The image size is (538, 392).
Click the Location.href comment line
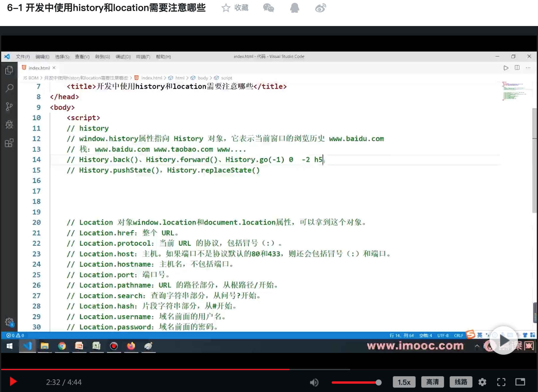tap(123, 233)
